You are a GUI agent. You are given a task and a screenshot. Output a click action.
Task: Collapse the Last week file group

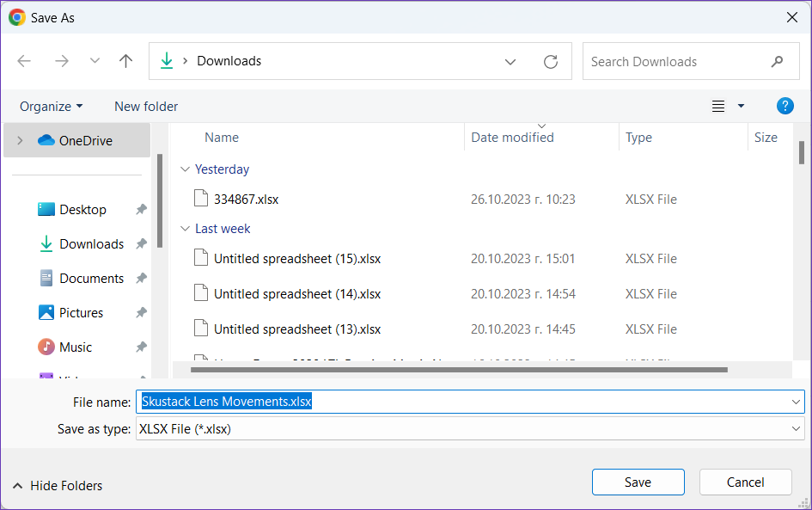[x=185, y=229]
